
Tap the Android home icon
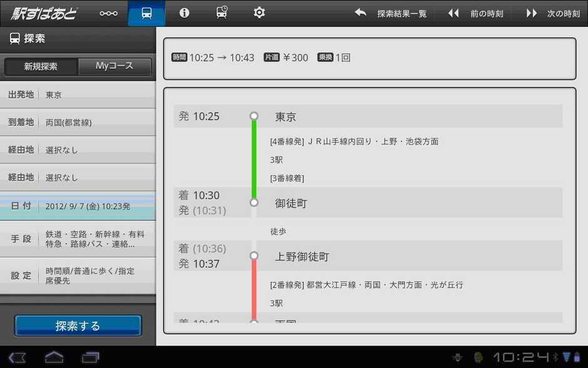click(54, 357)
